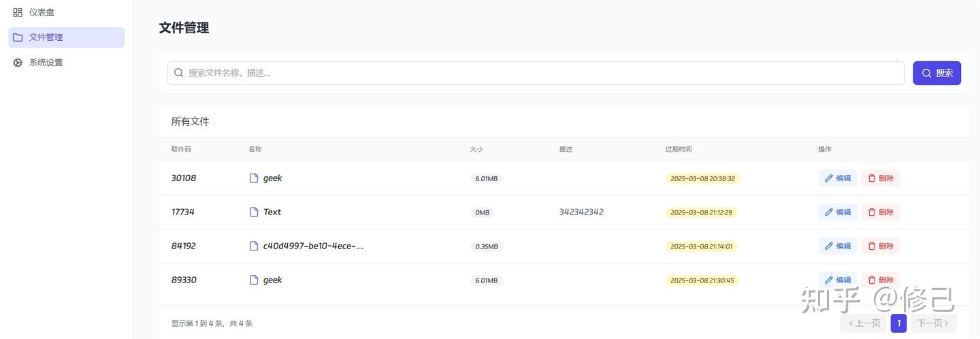Click the file icon for code 30108
The image size is (980, 339).
pyautogui.click(x=254, y=178)
